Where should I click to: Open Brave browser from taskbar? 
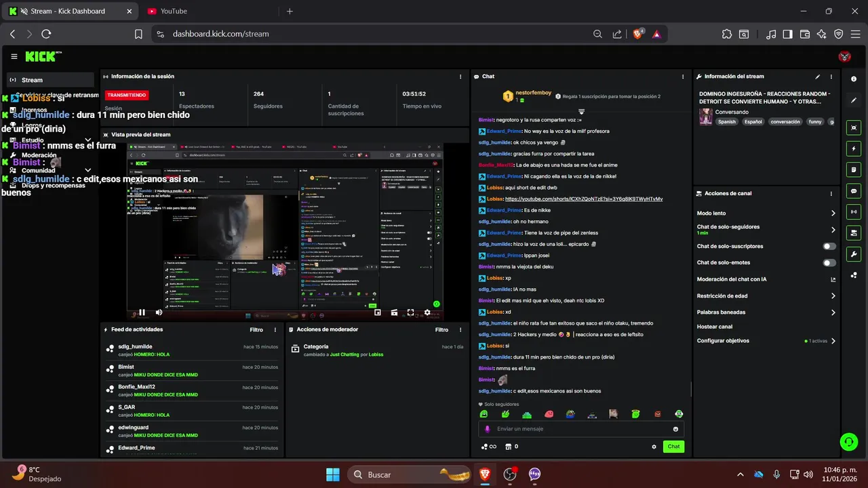point(485,474)
